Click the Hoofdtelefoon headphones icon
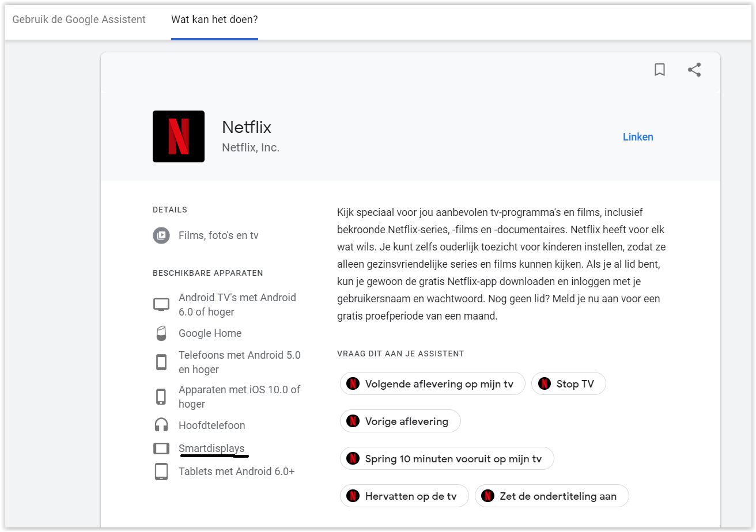 (x=161, y=425)
